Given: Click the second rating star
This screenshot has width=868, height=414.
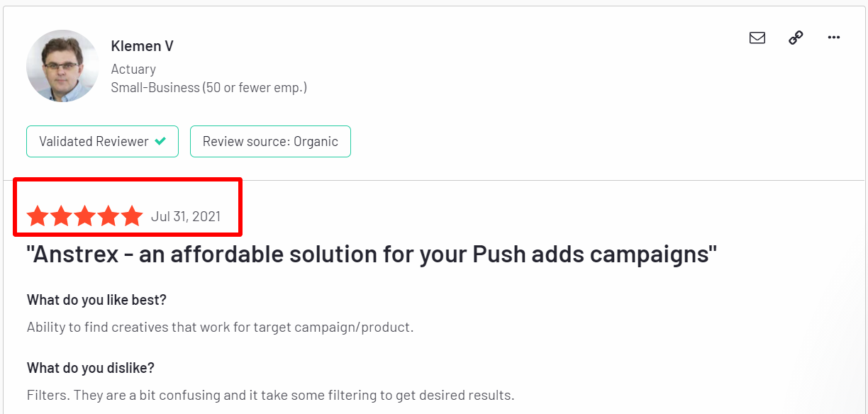Looking at the screenshot, I should click(x=61, y=216).
